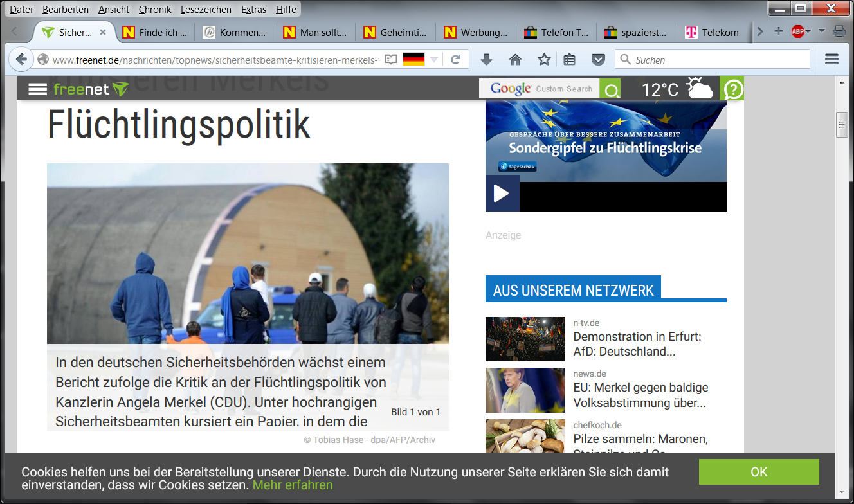Click the Erfurt demonstration thumbnail

[525, 339]
